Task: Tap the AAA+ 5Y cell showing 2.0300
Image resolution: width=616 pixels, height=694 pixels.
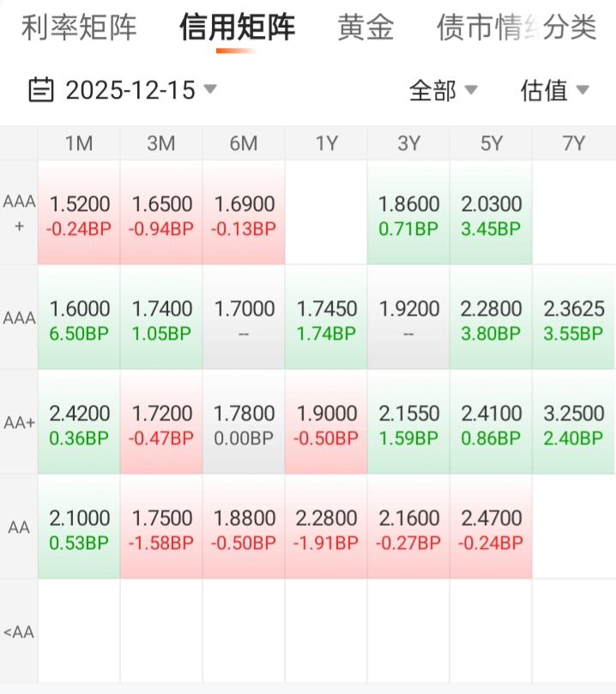Action: 491,214
